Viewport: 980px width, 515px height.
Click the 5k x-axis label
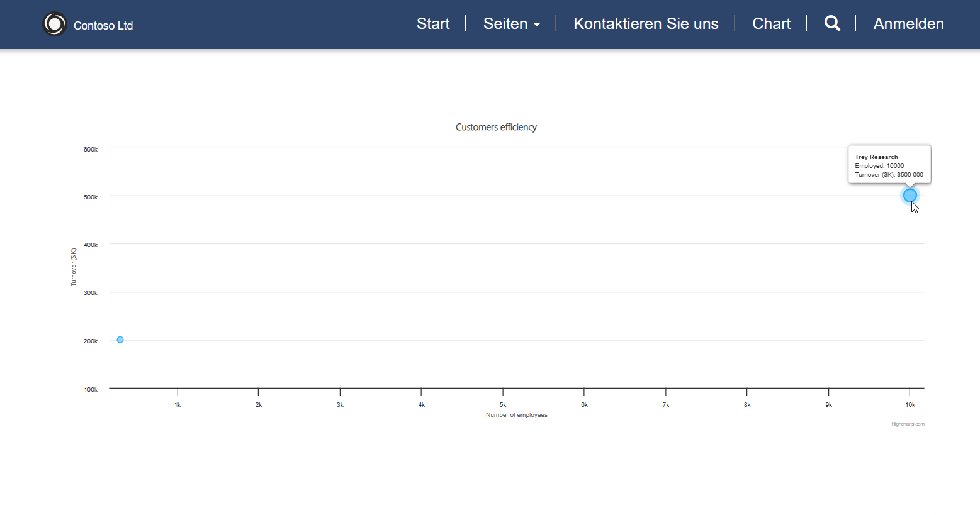[x=503, y=405]
